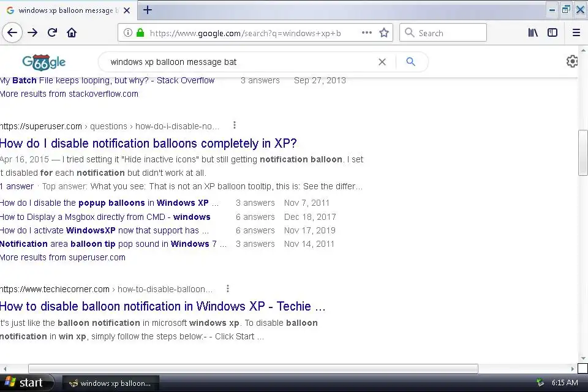Open My Batch File keeps looping link
The height and width of the screenshot is (392, 588).
[x=107, y=80]
